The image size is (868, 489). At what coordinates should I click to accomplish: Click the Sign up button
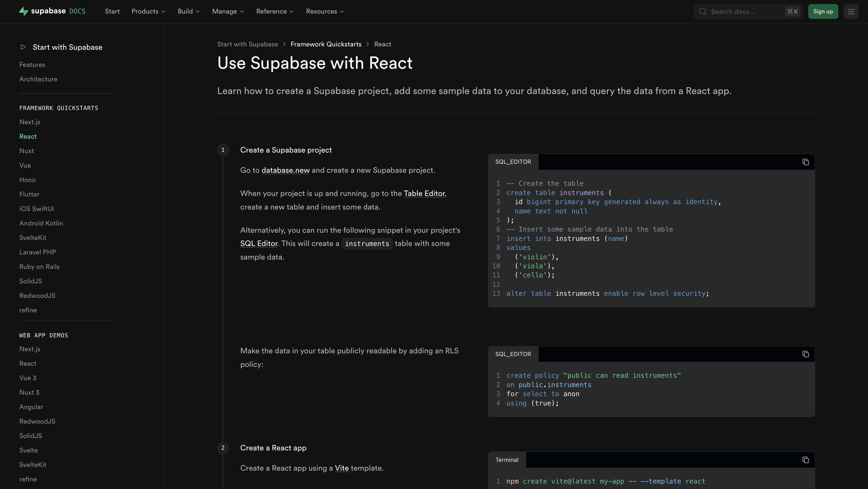point(823,11)
